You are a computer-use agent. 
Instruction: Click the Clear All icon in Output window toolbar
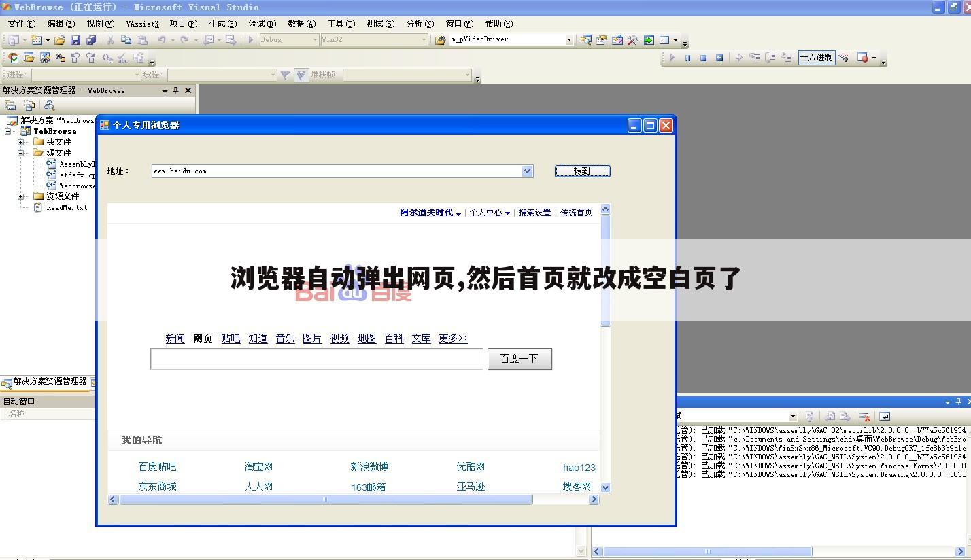(x=865, y=417)
